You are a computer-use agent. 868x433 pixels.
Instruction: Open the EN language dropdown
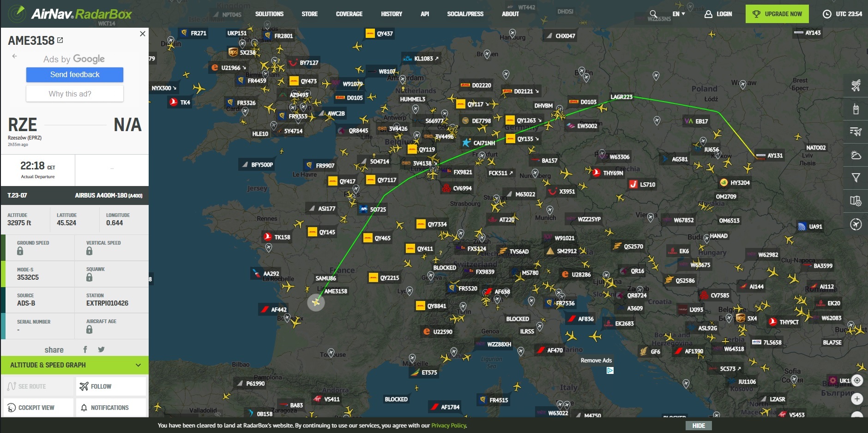click(678, 14)
